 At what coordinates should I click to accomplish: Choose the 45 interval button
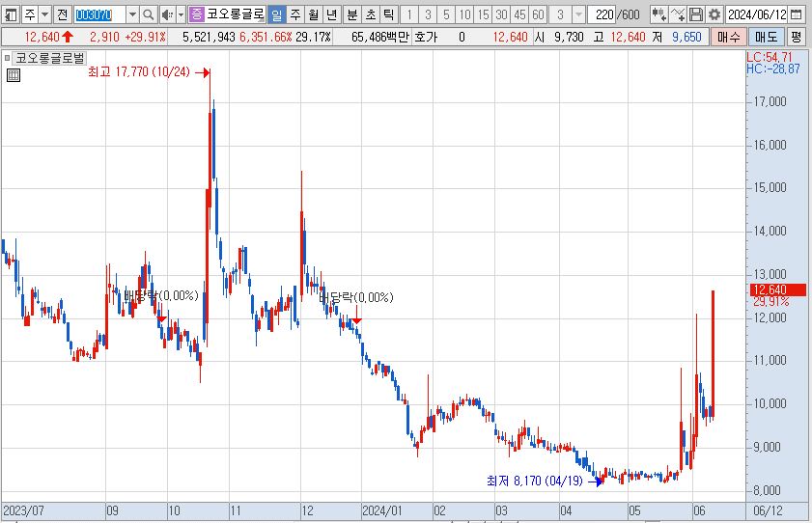[519, 14]
